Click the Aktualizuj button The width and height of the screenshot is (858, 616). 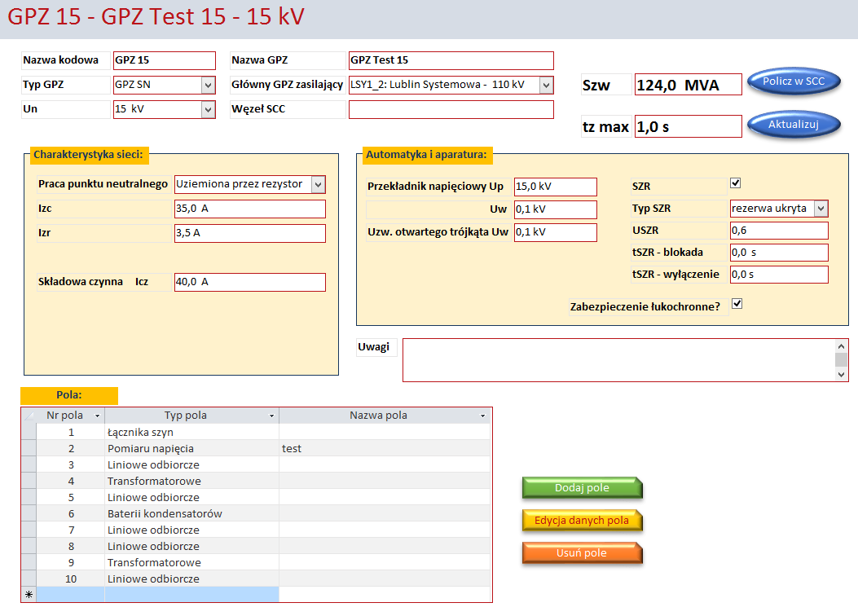[794, 125]
